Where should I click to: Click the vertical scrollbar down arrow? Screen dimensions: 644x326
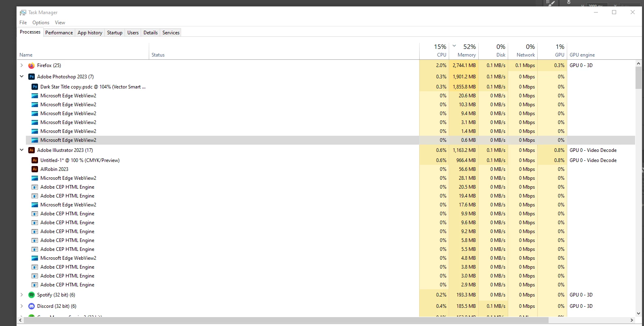click(x=638, y=313)
